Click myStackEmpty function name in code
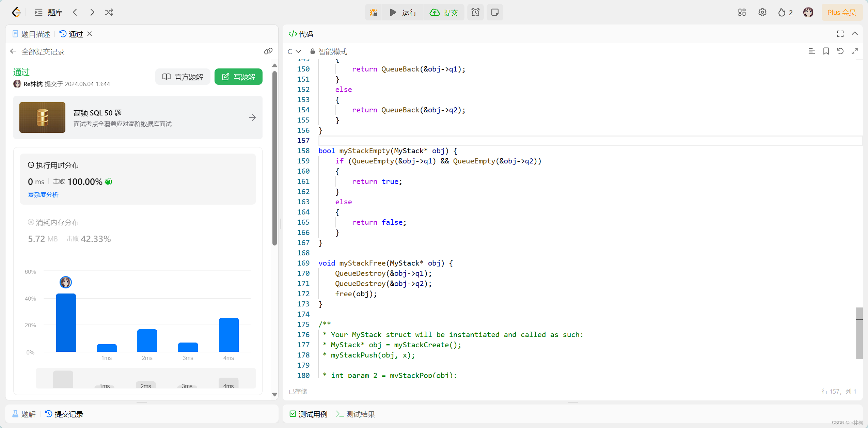 pyautogui.click(x=364, y=151)
